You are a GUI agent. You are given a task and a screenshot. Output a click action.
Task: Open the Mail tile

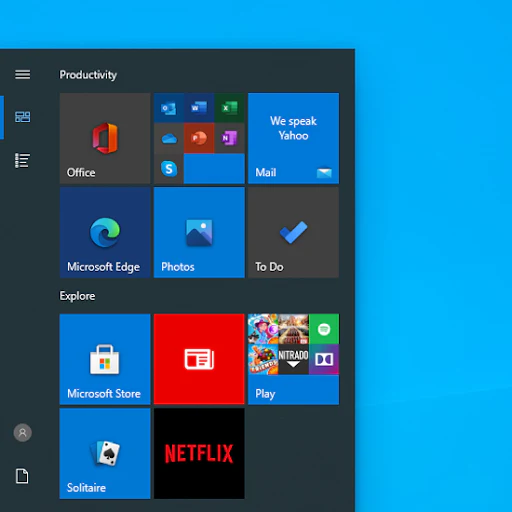[x=293, y=138]
